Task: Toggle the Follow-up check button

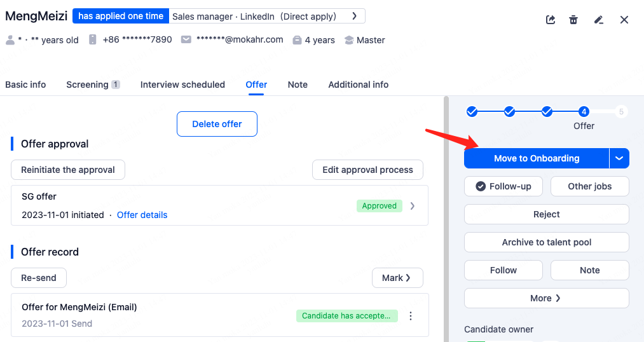Action: coord(503,186)
